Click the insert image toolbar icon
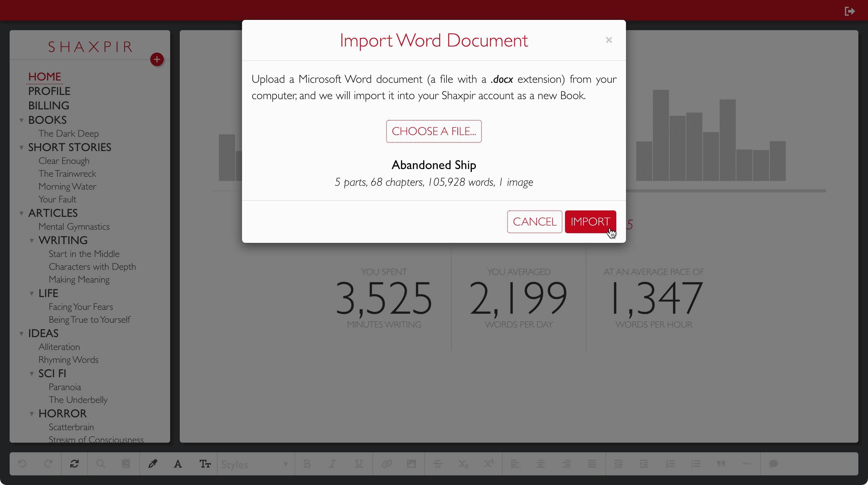 pos(412,464)
